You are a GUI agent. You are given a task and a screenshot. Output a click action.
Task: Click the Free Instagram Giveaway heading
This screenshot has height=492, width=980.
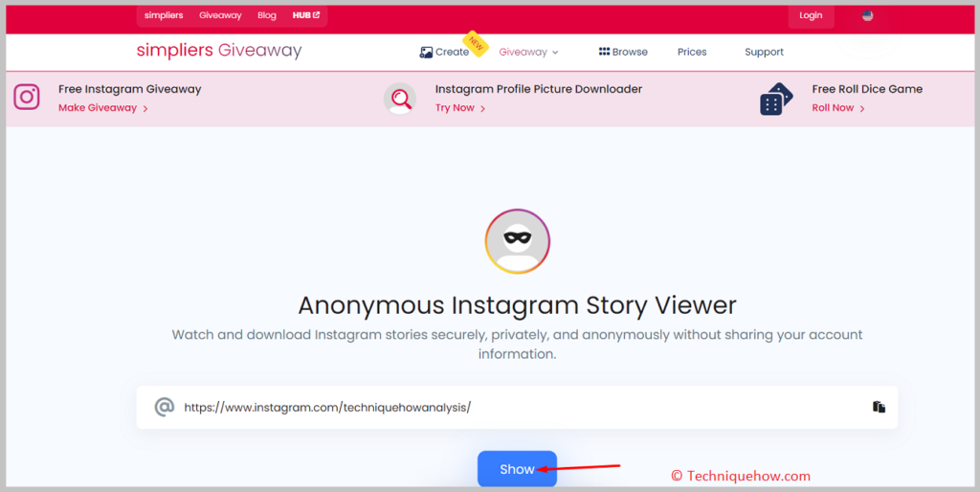tap(130, 89)
